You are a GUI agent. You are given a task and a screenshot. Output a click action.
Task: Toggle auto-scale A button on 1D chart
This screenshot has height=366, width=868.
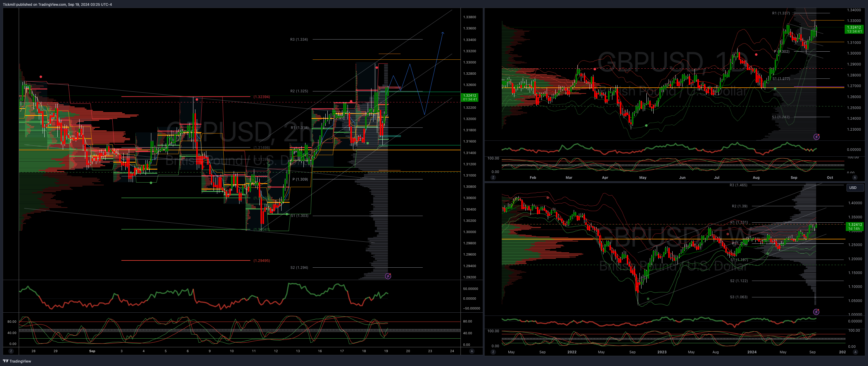854,177
